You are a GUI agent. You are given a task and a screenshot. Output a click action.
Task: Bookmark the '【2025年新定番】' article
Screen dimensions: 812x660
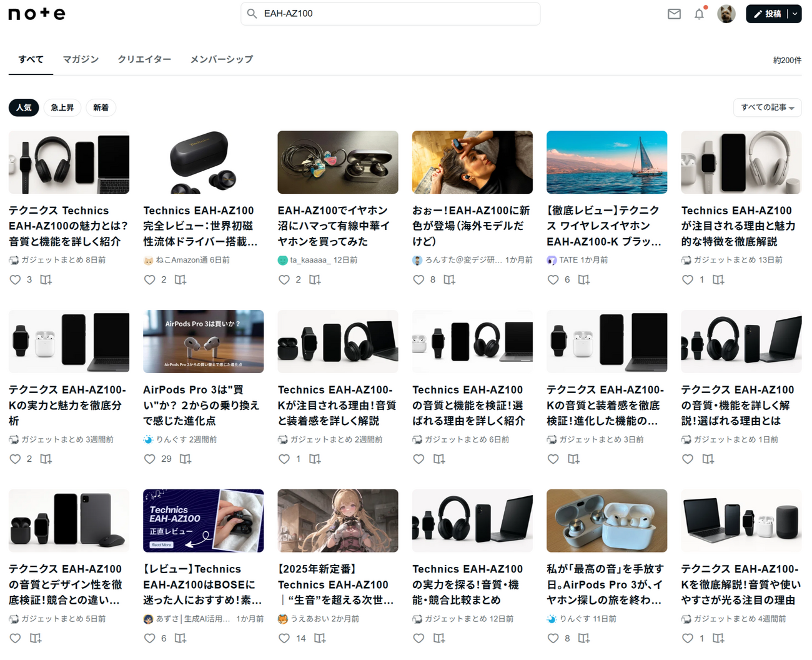pos(320,639)
